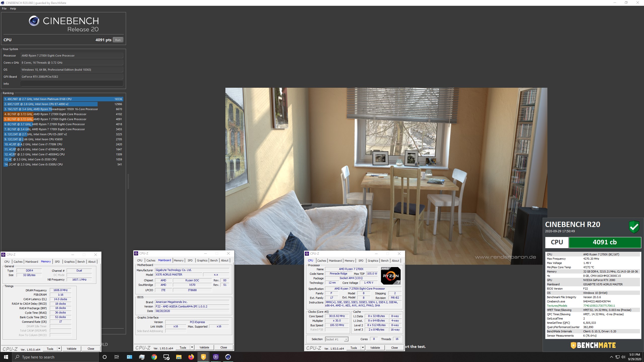Click the green 4091 cb BenchMate score
The width and height of the screenshot is (644, 362).
click(x=605, y=242)
